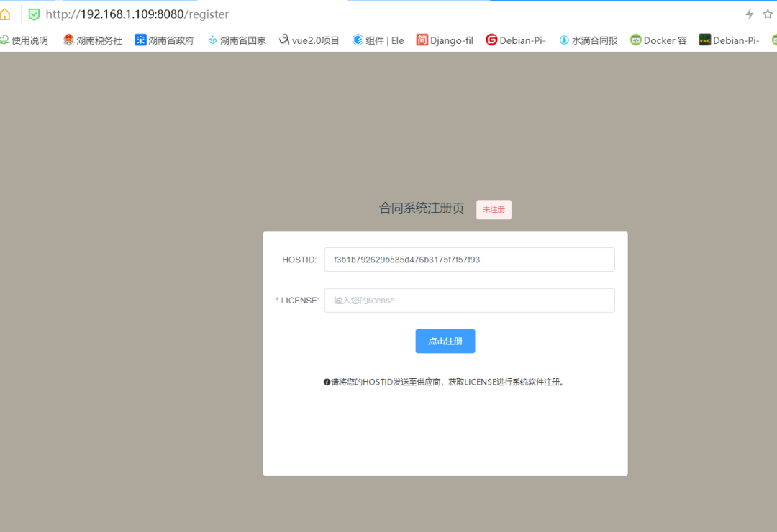
Task: Open the Debian-Pi bookmark with red G icon
Action: (516, 40)
